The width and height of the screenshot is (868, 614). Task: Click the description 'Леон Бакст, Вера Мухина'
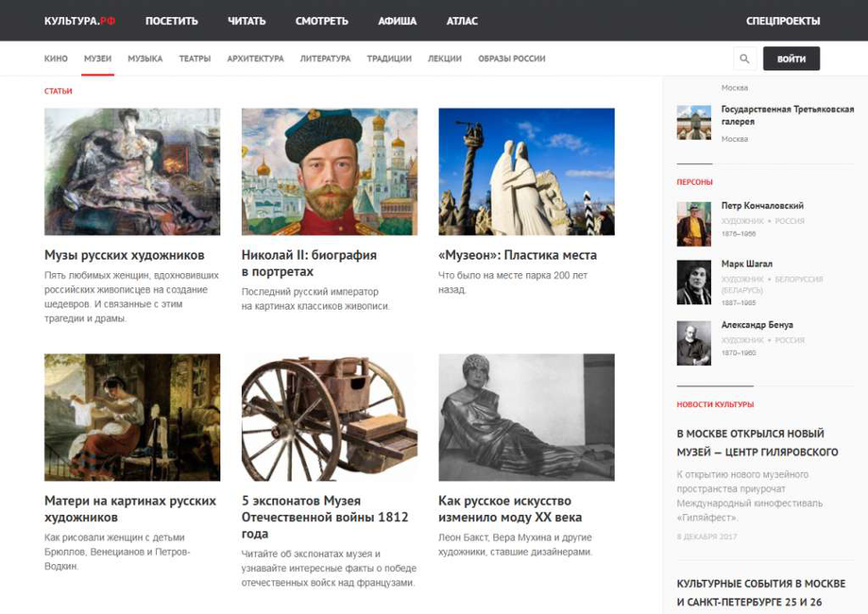tap(516, 545)
